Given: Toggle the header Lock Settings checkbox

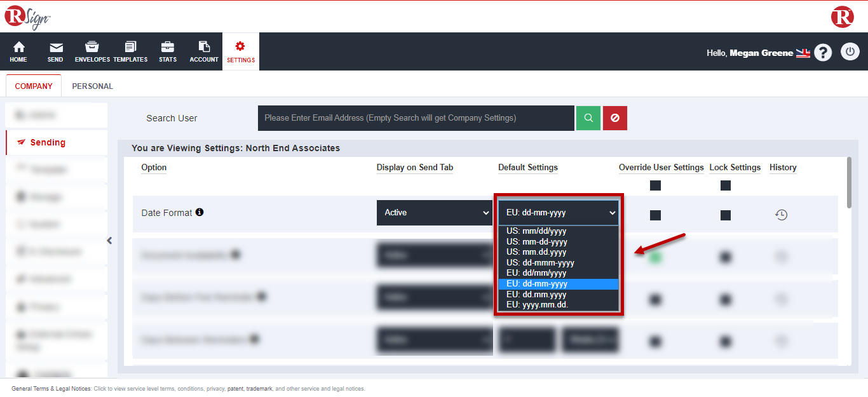Looking at the screenshot, I should click(x=726, y=185).
